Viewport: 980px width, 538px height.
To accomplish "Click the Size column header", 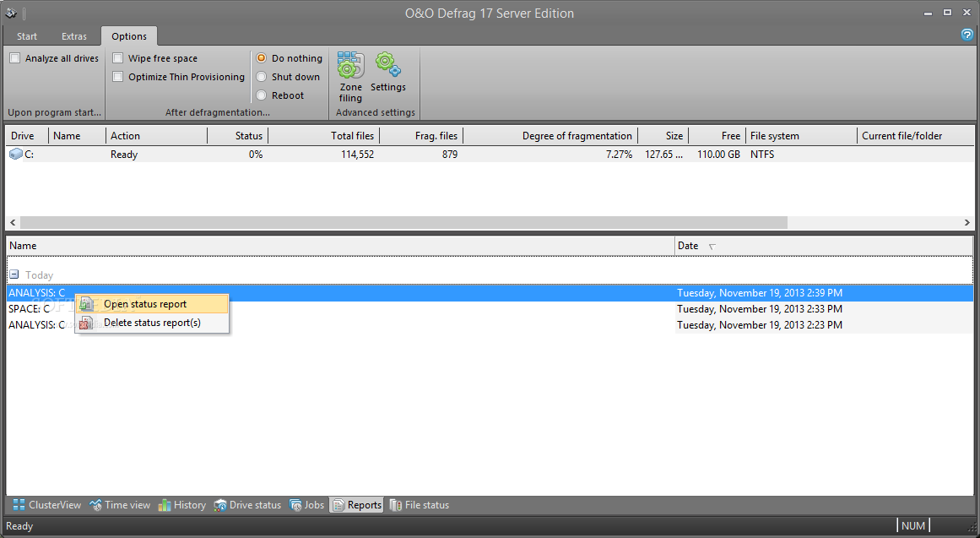I will tap(663, 136).
